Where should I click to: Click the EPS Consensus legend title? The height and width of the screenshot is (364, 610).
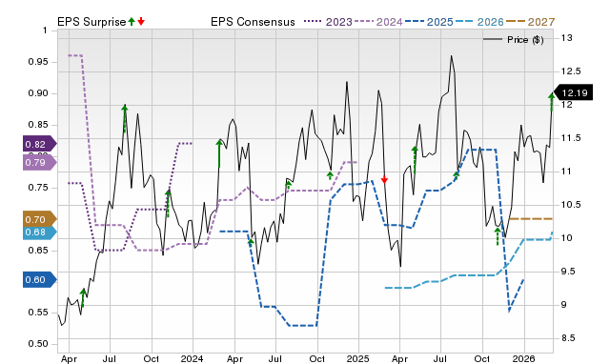tap(253, 22)
